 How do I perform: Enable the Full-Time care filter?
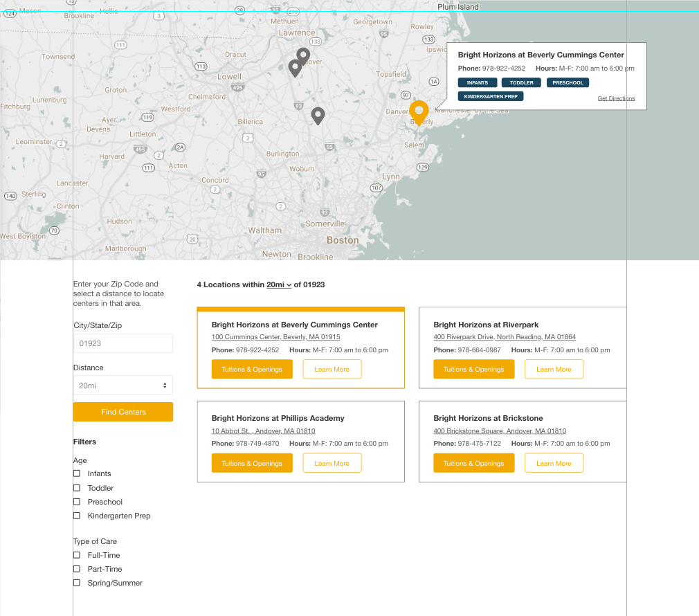[77, 555]
